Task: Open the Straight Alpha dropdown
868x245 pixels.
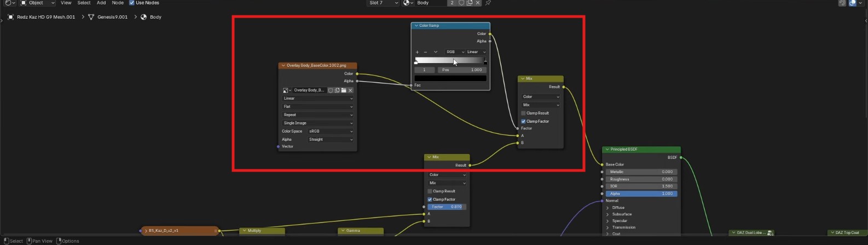Action: [331, 140]
